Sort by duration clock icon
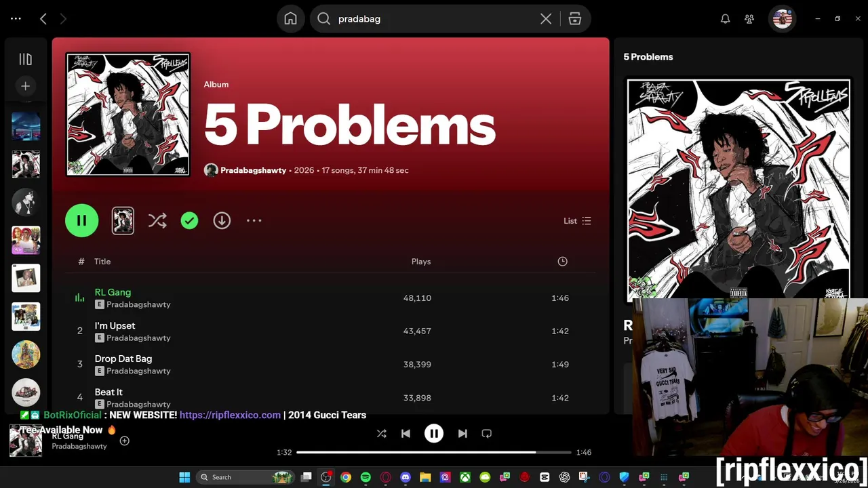 pyautogui.click(x=562, y=262)
